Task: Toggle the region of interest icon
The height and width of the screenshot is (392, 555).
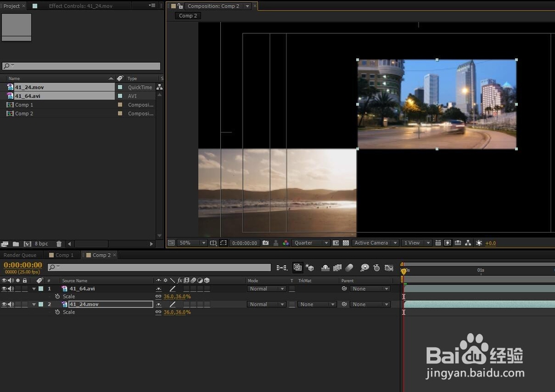Action: tap(223, 243)
